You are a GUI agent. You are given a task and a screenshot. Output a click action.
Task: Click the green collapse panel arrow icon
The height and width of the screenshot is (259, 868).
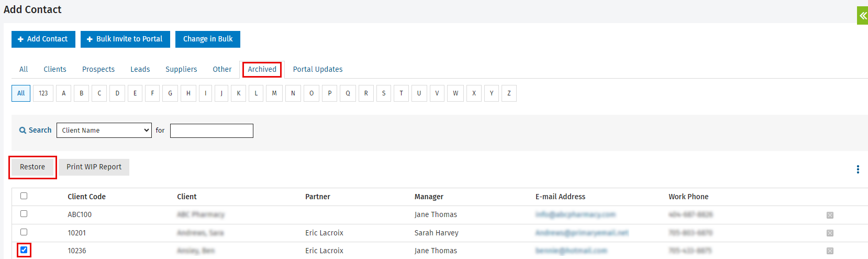(862, 16)
